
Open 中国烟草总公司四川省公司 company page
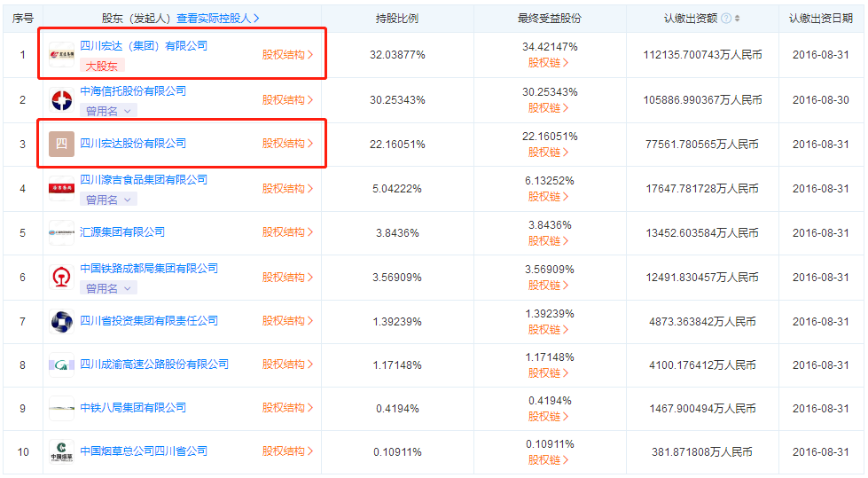tap(144, 451)
